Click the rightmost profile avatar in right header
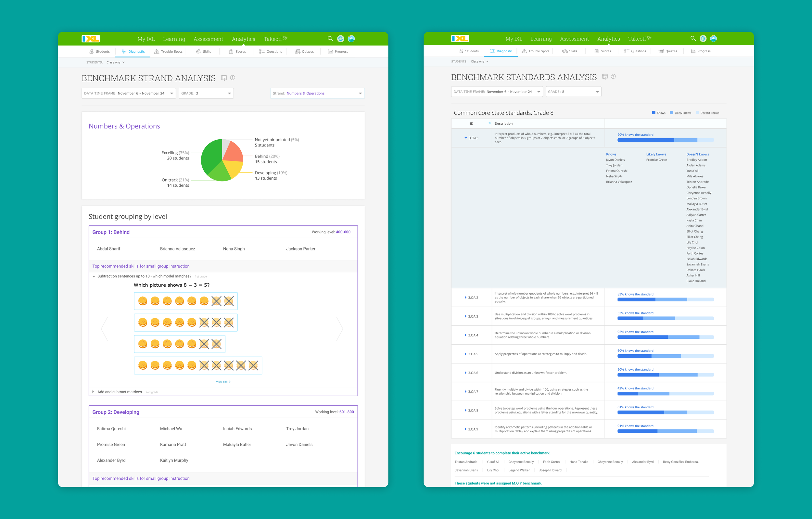 713,39
